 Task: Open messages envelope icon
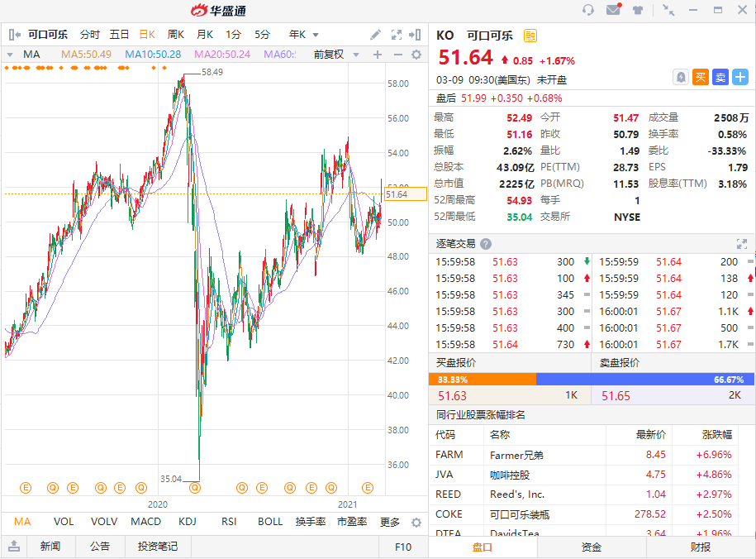tap(613, 9)
